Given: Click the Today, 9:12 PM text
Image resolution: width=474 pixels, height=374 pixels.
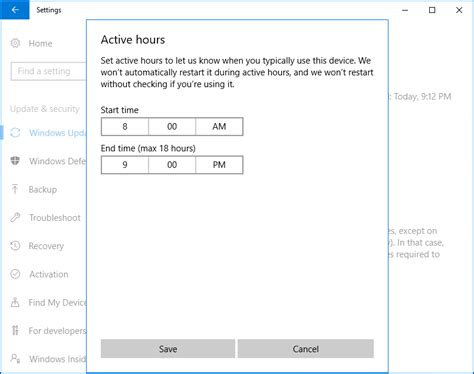Looking at the screenshot, I should (422, 97).
